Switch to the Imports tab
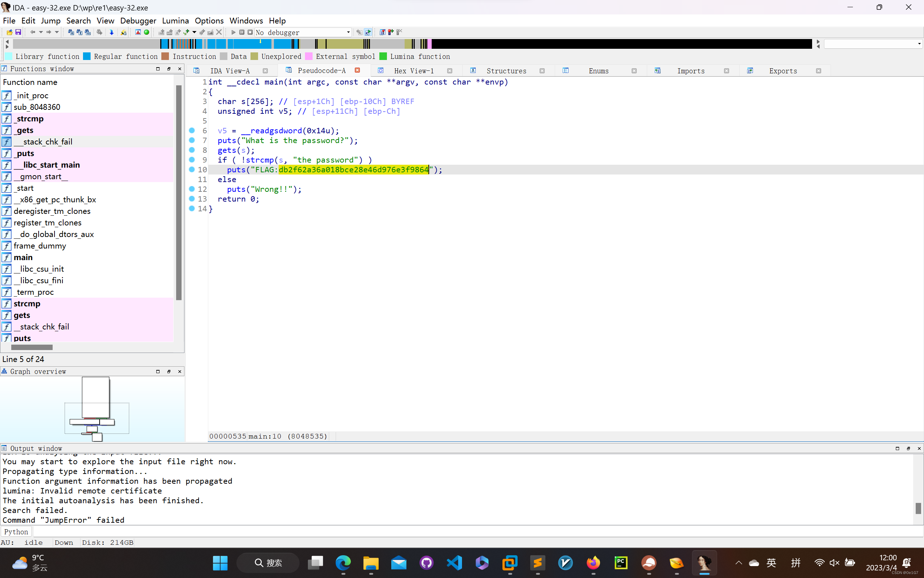Screen dimensions: 924x578 pyautogui.click(x=691, y=71)
